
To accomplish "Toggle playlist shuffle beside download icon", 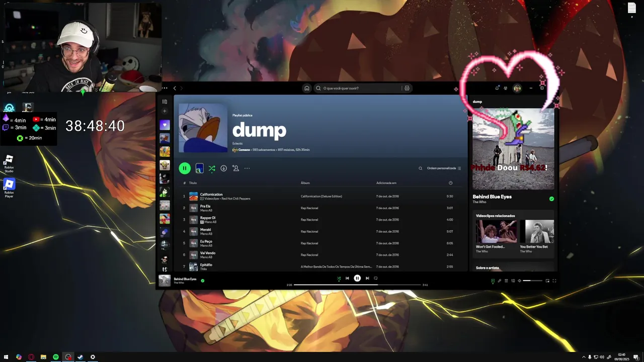I will pyautogui.click(x=212, y=168).
